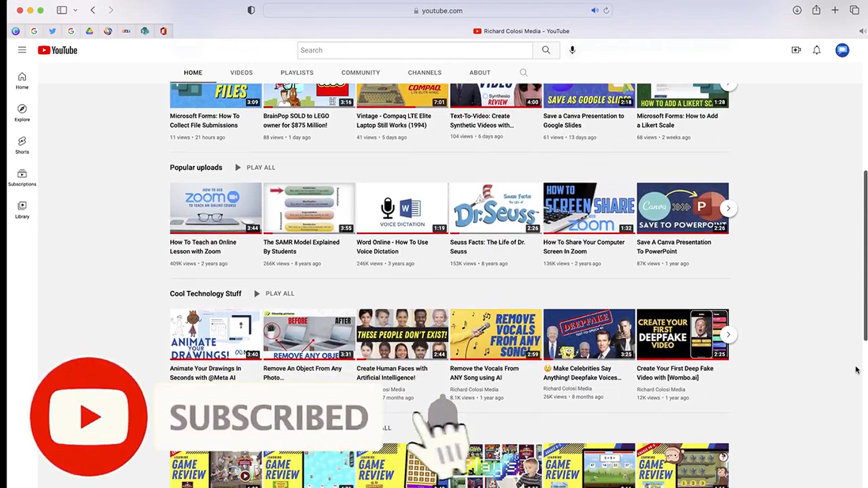Switch to the COMMUNITY tab
The width and height of the screenshot is (868, 488).
(361, 73)
